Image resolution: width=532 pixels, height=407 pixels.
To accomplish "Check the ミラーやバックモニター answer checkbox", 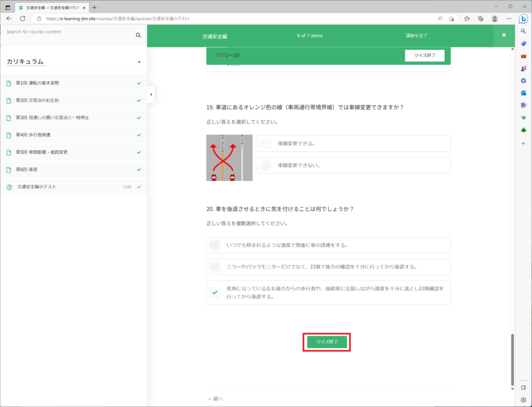I will (x=215, y=267).
